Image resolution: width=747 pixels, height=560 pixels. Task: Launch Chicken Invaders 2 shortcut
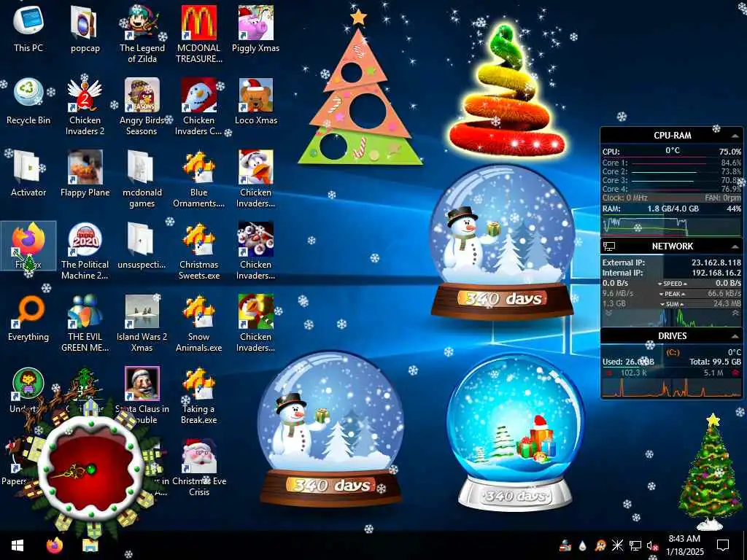click(x=85, y=106)
